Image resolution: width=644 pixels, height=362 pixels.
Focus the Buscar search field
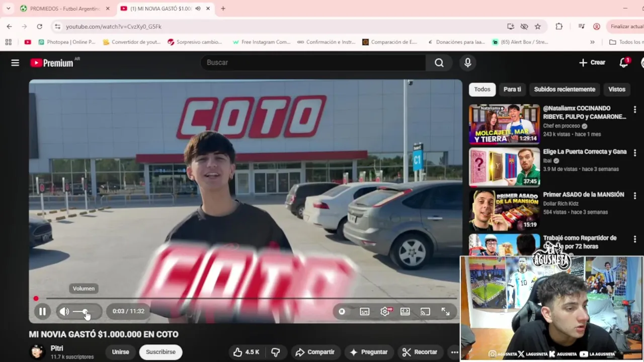click(x=313, y=62)
